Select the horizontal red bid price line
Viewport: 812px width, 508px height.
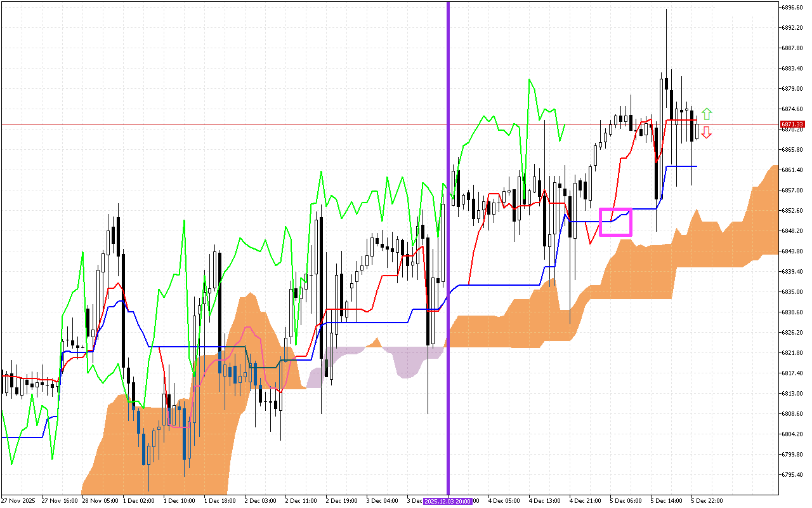[x=254, y=123]
